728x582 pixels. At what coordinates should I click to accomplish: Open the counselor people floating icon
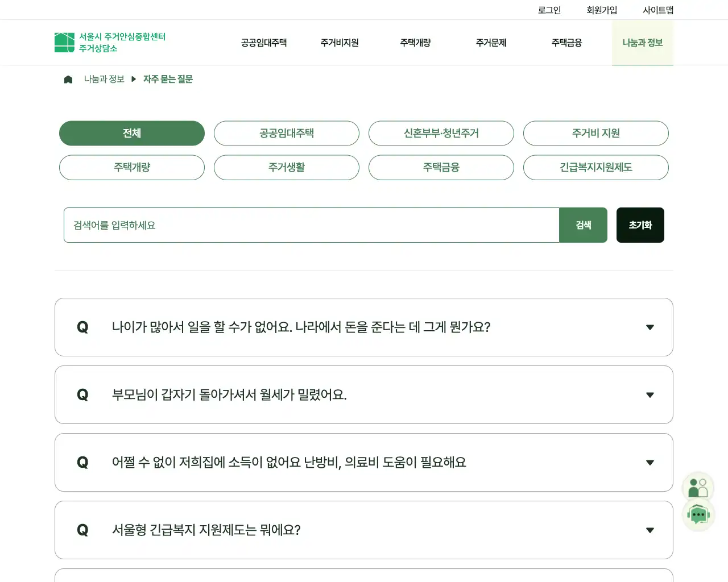(698, 488)
